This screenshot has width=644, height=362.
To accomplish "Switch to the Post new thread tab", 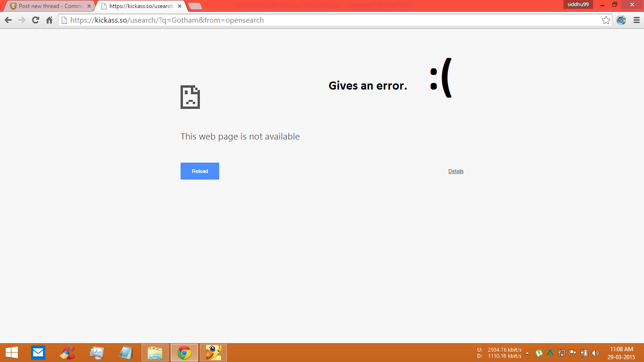I will click(47, 7).
